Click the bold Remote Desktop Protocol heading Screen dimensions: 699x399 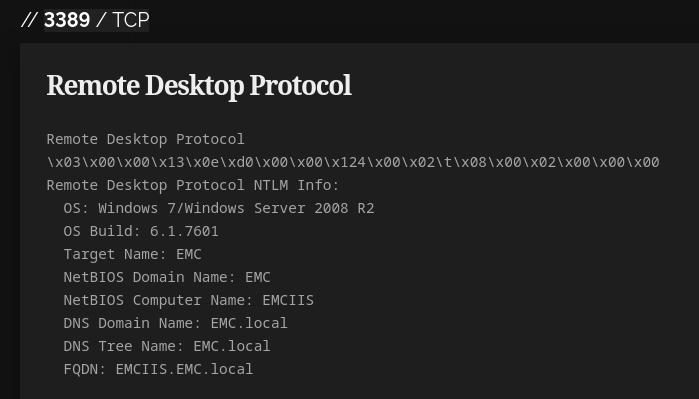[199, 85]
